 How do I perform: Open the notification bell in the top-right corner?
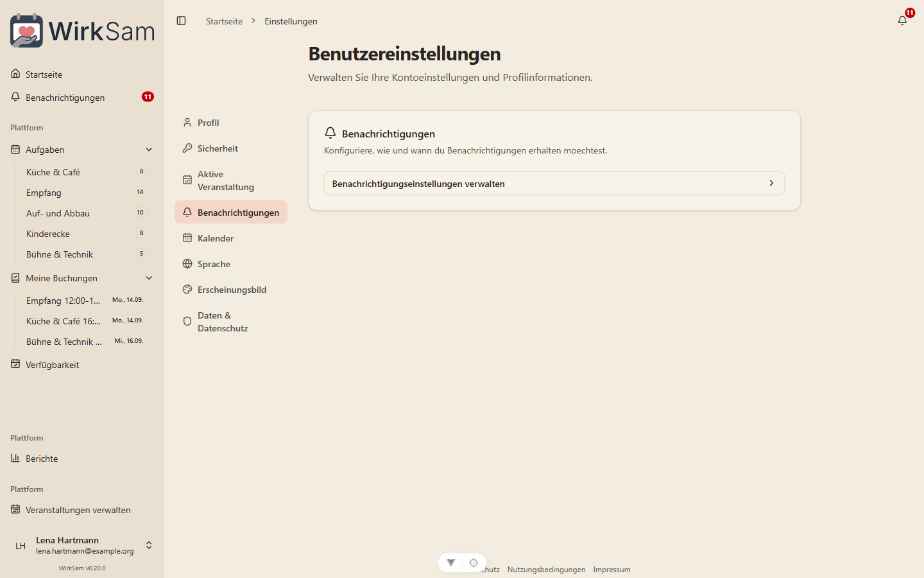902,21
